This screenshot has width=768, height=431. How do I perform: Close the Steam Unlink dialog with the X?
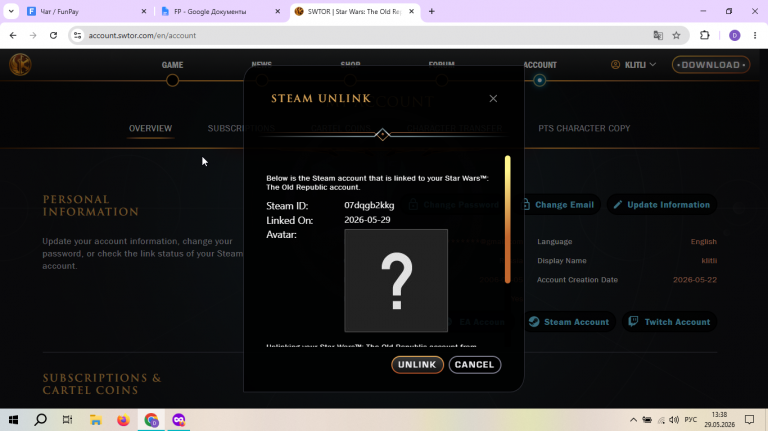[493, 98]
